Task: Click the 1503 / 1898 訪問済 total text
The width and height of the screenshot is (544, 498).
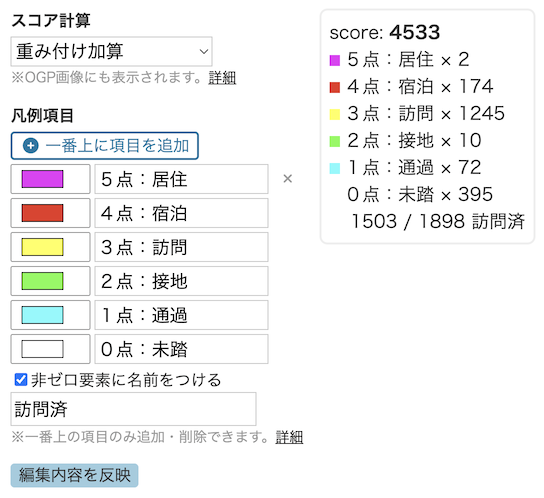Action: 438,222
